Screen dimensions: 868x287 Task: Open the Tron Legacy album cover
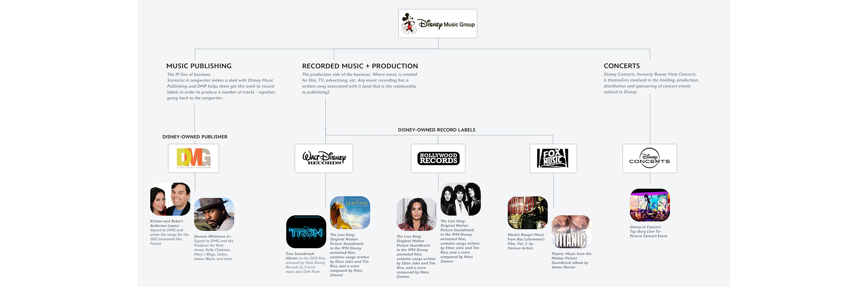pyautogui.click(x=306, y=232)
